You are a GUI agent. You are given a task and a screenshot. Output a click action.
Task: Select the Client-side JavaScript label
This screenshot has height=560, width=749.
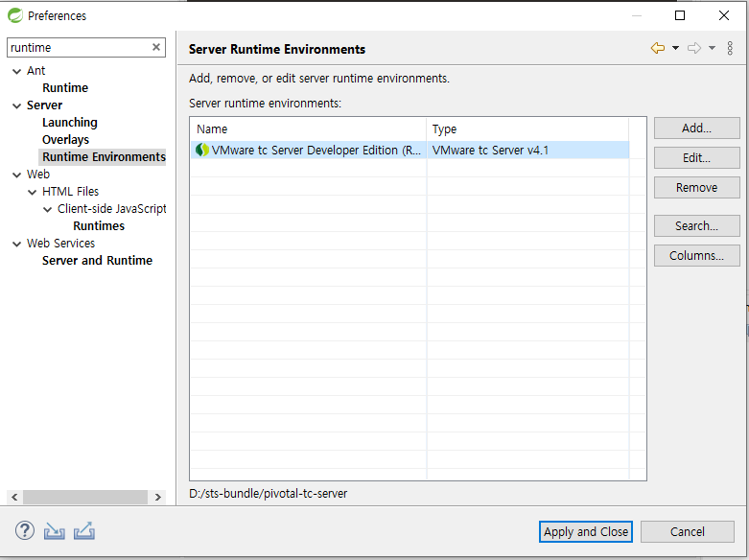(x=111, y=209)
